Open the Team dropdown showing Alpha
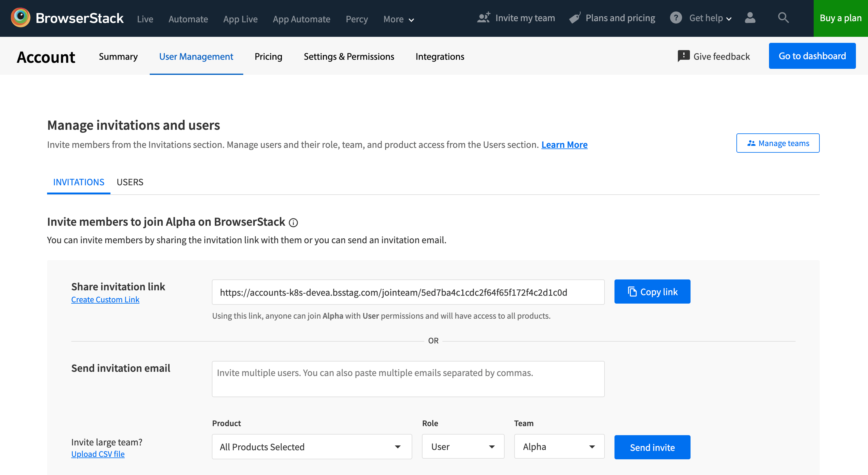 (x=559, y=446)
